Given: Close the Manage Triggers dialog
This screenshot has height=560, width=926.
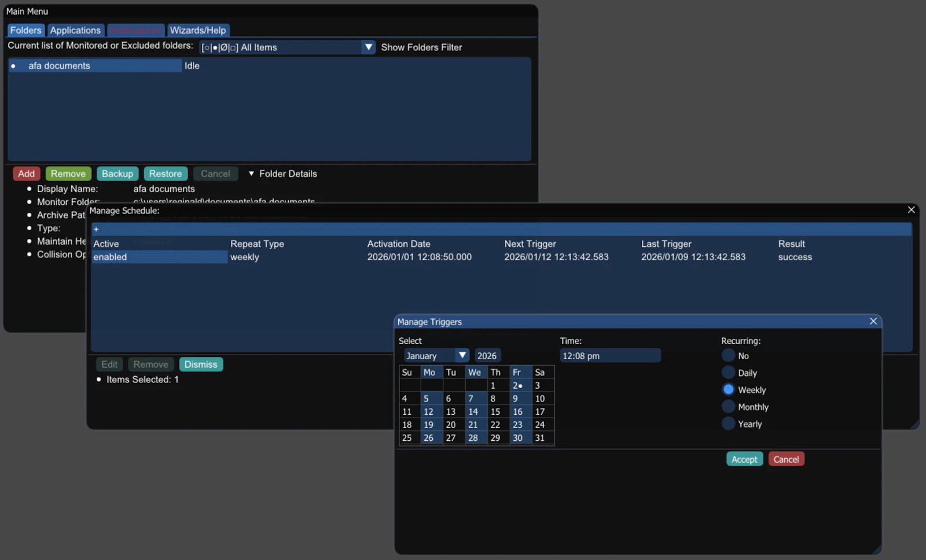Looking at the screenshot, I should pos(873,321).
